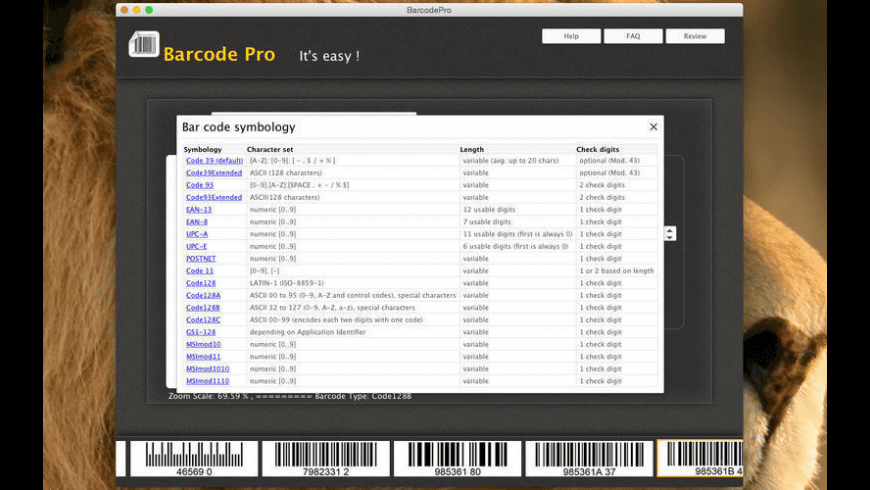Screen dimensions: 870x490
Task: Open the Review button
Action: coord(695,36)
